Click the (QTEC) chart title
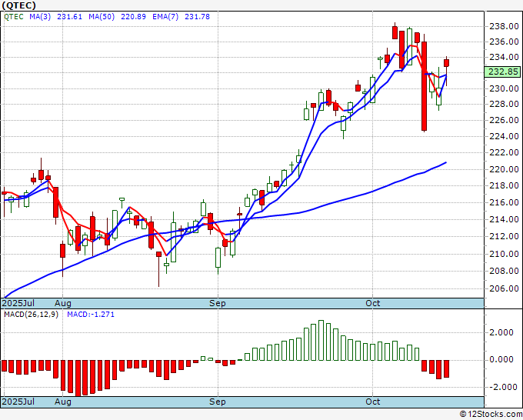The image size is (523, 420). tap(18, 5)
